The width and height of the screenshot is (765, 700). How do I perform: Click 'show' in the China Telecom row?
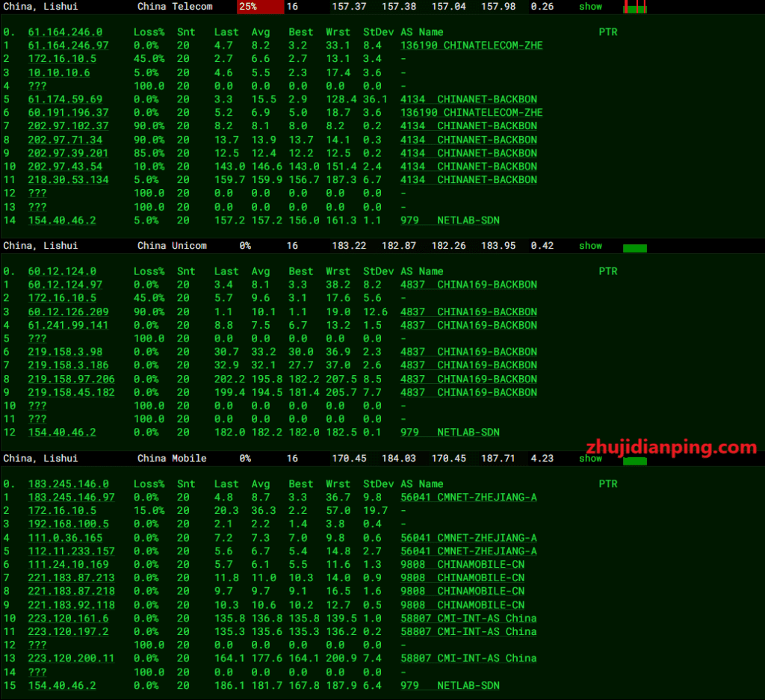click(x=590, y=7)
